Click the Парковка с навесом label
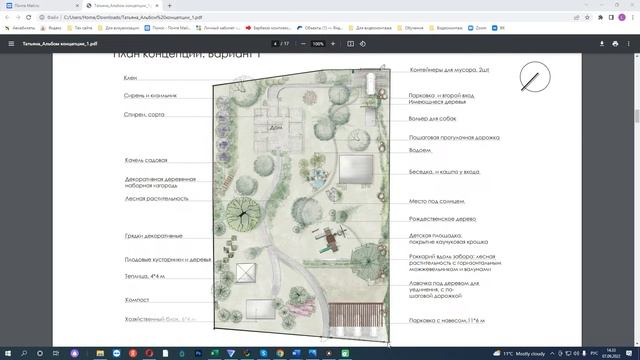This screenshot has height=360, width=640. coord(447,321)
